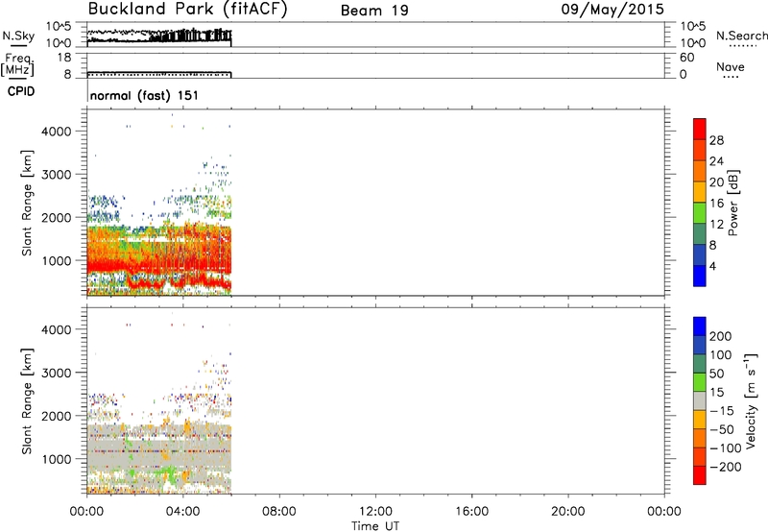Image resolution: width=768 pixels, height=532 pixels.
Task: Click the gray segment of velocity colorbar
Action: [700, 400]
